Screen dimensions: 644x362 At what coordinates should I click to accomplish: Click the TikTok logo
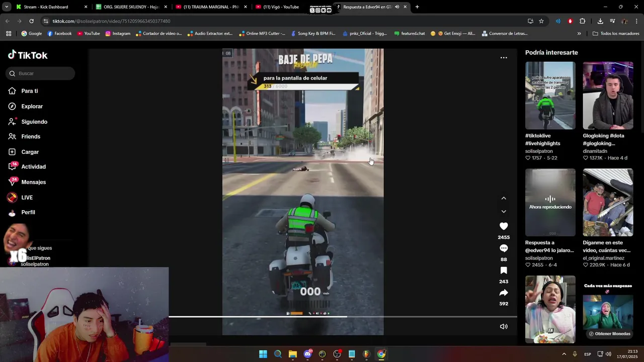click(x=28, y=55)
